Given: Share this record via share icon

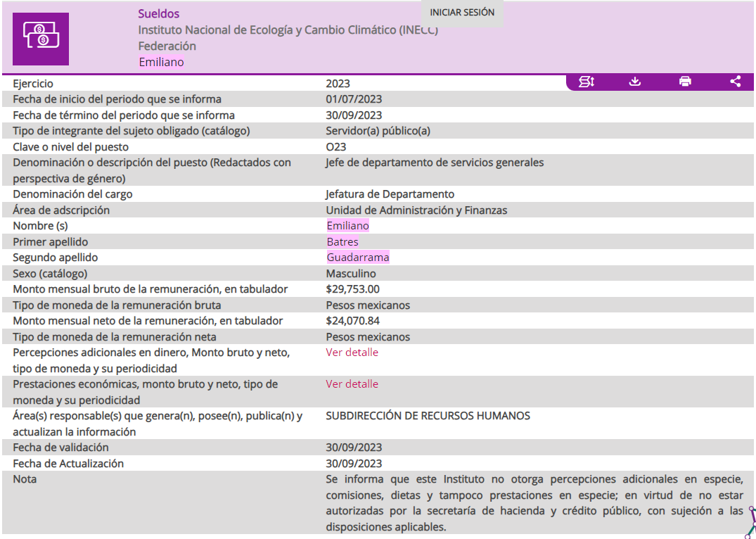Looking at the screenshot, I should 735,82.
